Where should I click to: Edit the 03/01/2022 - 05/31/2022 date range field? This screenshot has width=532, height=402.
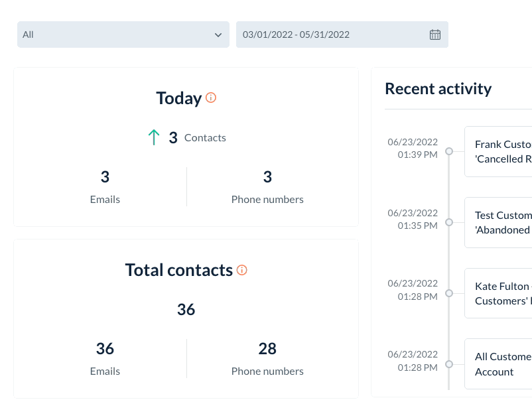tap(332, 34)
